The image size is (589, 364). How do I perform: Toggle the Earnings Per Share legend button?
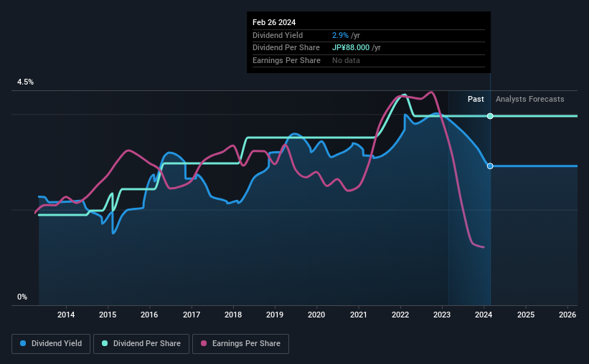(240, 344)
